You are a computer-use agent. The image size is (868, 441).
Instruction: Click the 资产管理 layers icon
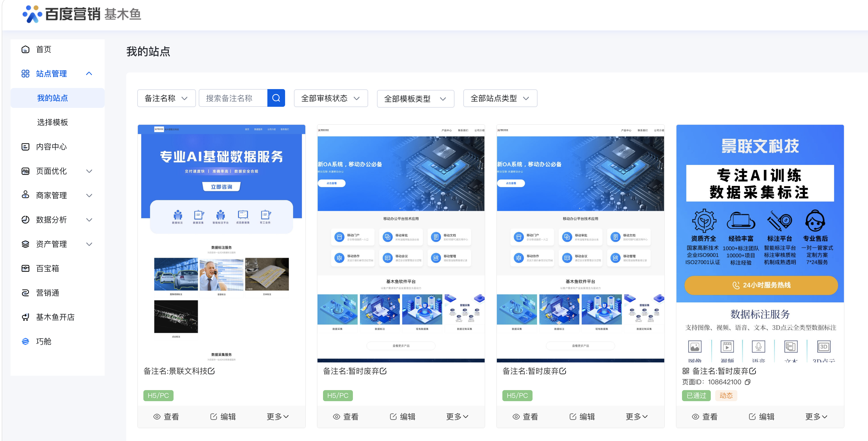tap(25, 244)
